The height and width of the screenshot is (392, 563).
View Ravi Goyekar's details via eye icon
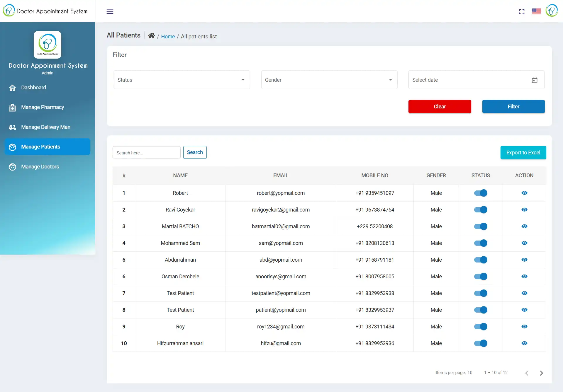[x=525, y=209]
